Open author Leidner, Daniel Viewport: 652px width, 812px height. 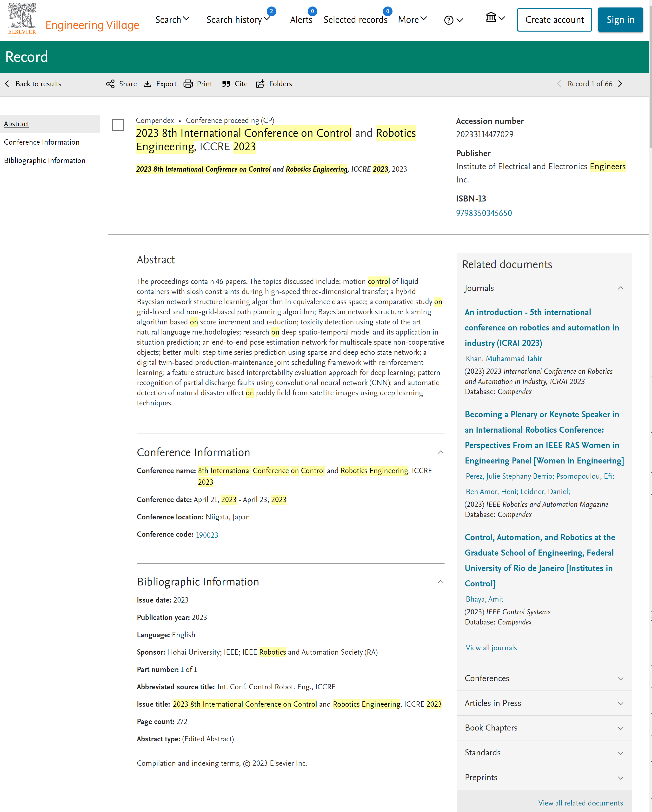click(x=545, y=491)
